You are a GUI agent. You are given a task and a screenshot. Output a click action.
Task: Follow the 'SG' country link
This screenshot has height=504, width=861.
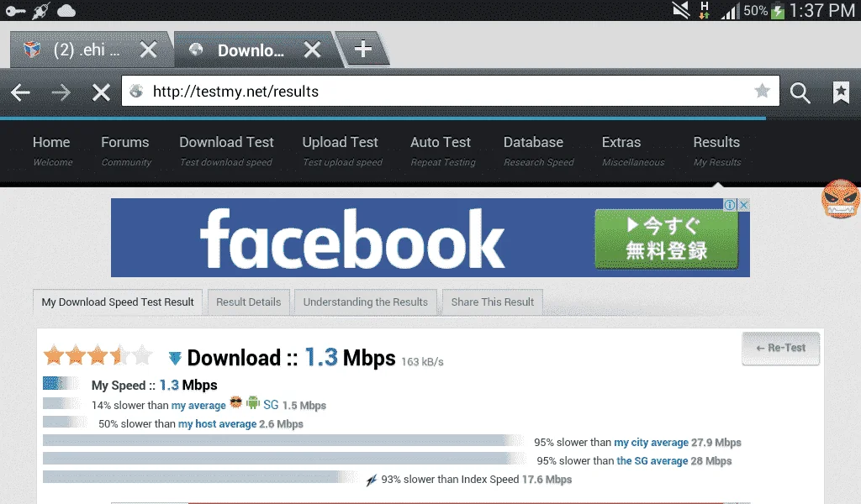click(x=271, y=405)
